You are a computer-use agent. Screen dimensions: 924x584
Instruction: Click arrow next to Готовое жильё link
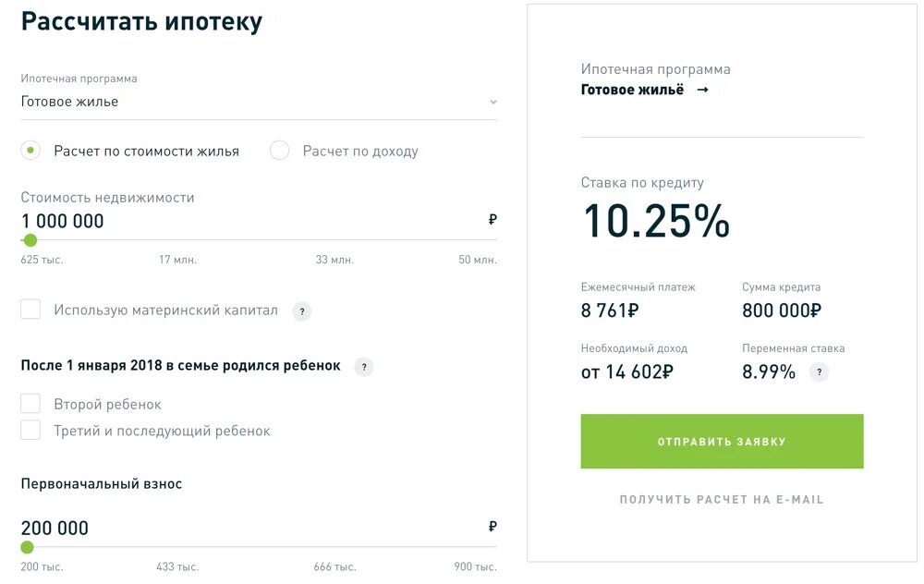tap(702, 91)
